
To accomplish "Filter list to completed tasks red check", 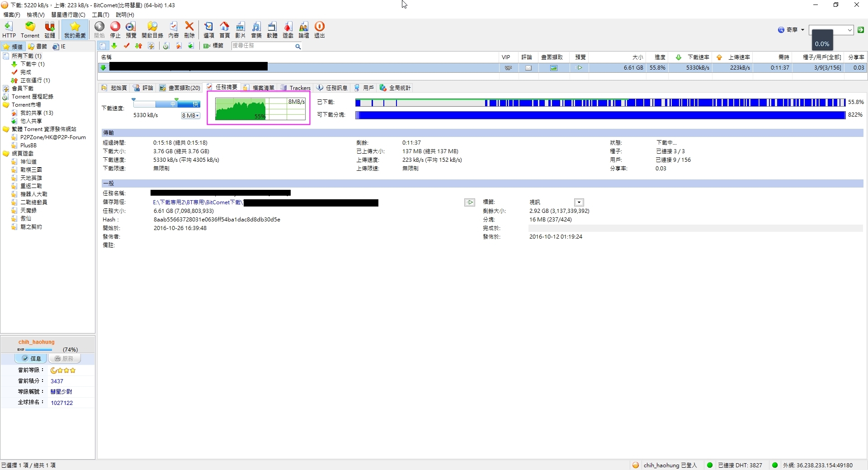I will (127, 46).
